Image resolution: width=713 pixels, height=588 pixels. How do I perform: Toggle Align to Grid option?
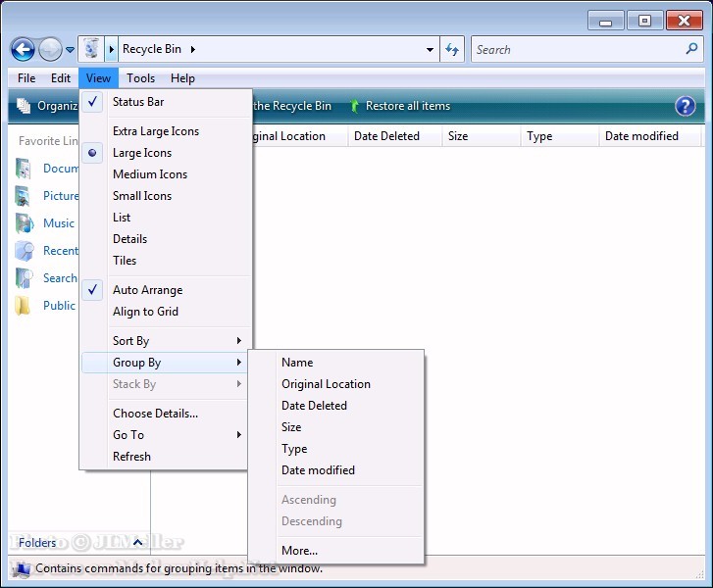point(166,312)
